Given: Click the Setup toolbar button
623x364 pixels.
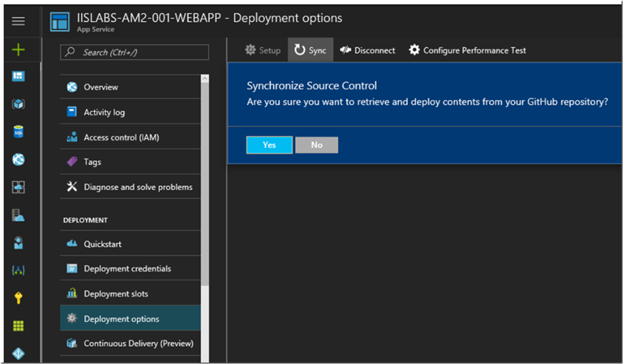Looking at the screenshot, I should 263,50.
